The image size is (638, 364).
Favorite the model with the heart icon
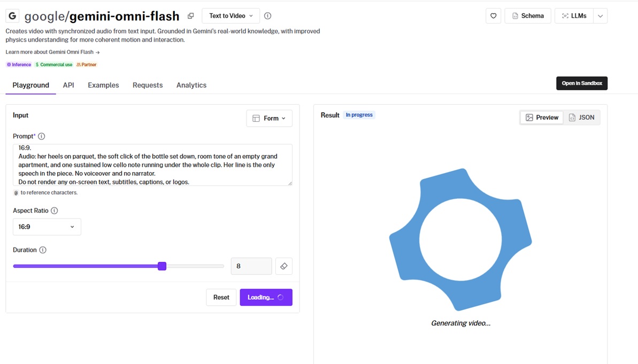click(x=493, y=16)
